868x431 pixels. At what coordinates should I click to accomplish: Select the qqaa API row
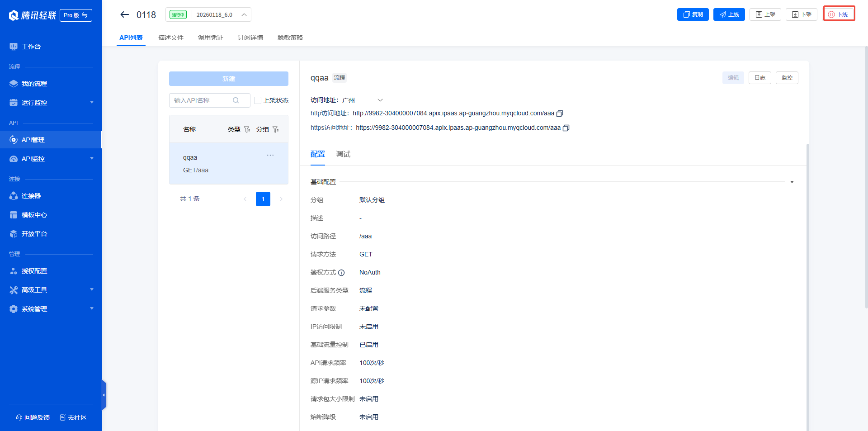tap(229, 163)
